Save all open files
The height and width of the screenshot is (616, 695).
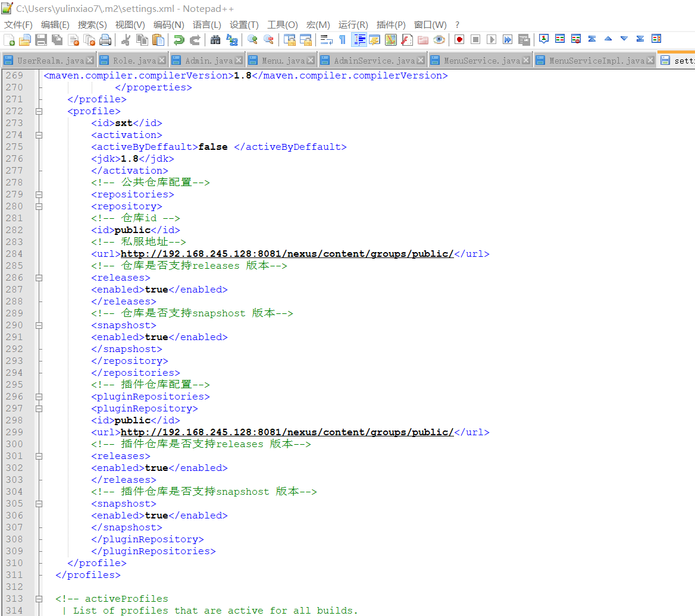(x=57, y=40)
